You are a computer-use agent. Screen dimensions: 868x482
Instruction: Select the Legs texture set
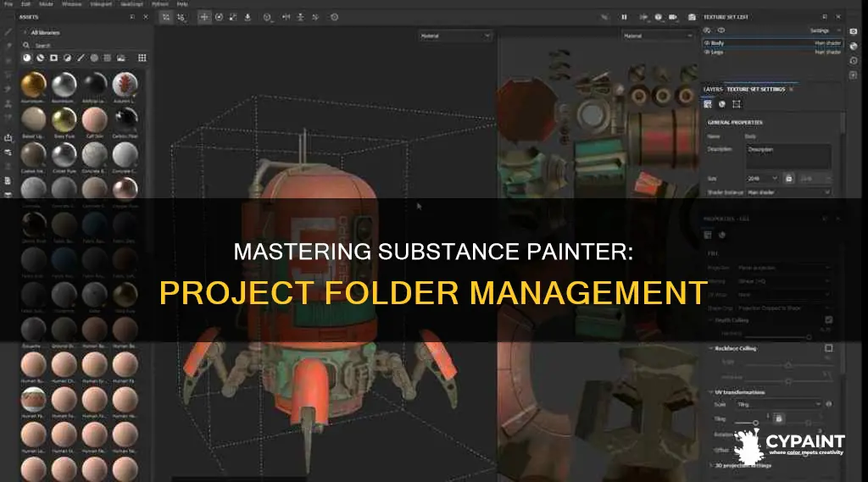(x=773, y=52)
